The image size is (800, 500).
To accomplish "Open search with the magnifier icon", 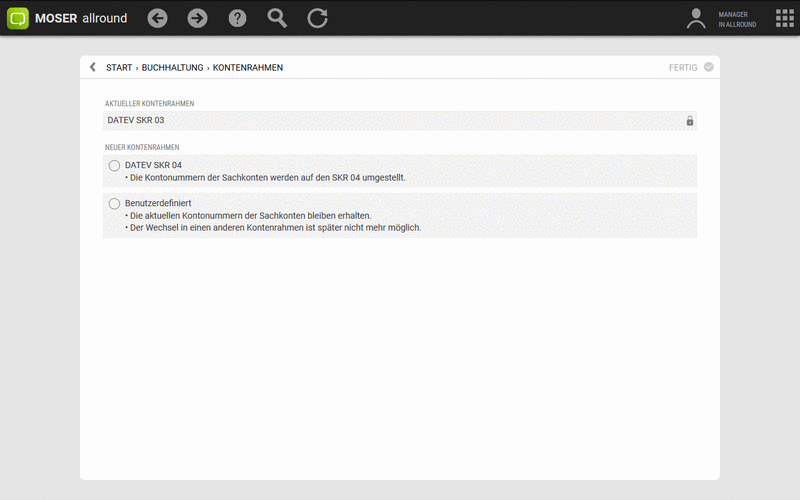I will (277, 18).
